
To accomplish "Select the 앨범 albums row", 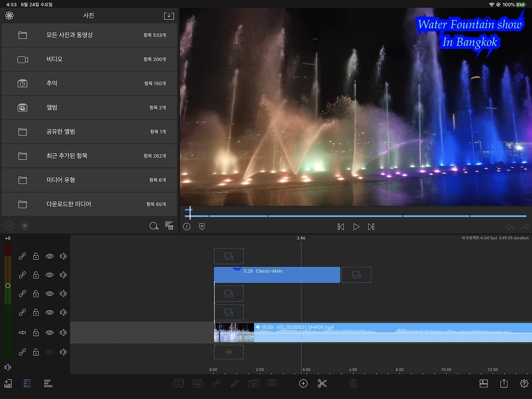I will coord(89,108).
